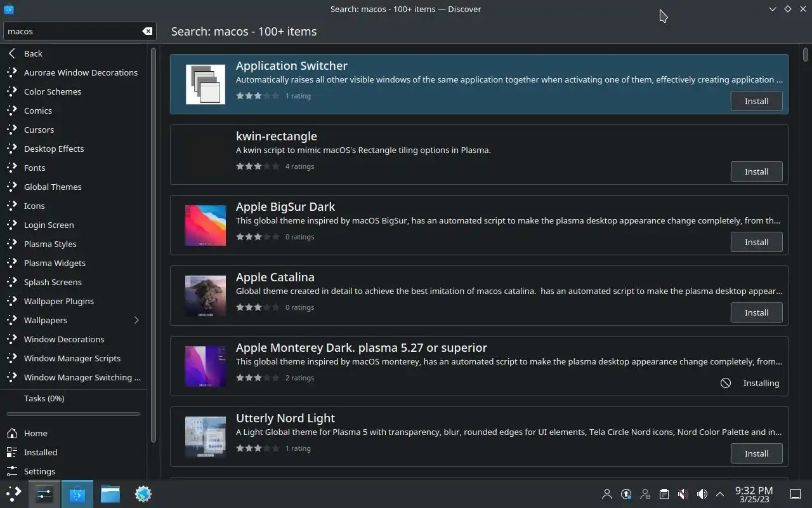Open Discover Settings page

(74, 471)
